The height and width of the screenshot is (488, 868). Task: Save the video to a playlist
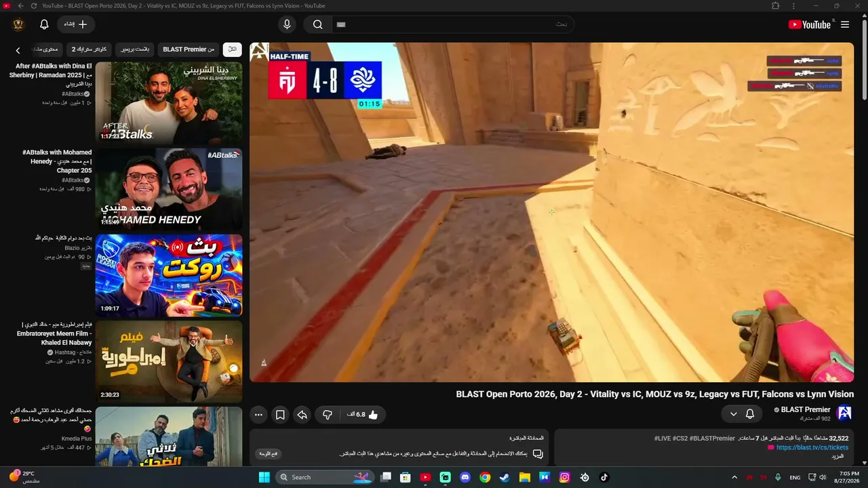pos(280,415)
